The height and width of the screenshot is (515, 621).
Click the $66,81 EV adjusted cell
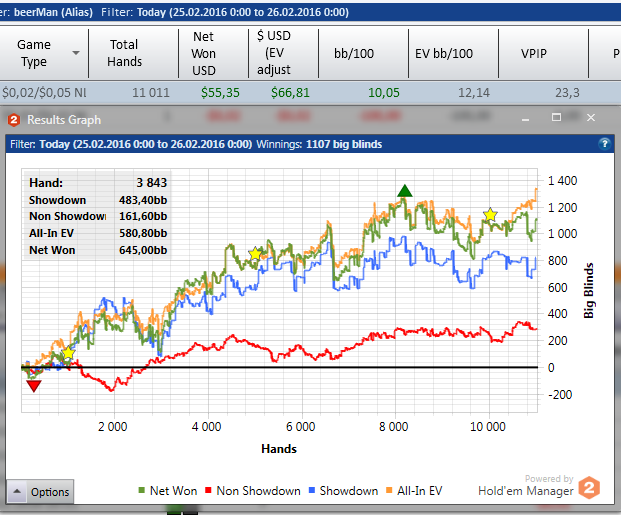click(x=290, y=93)
